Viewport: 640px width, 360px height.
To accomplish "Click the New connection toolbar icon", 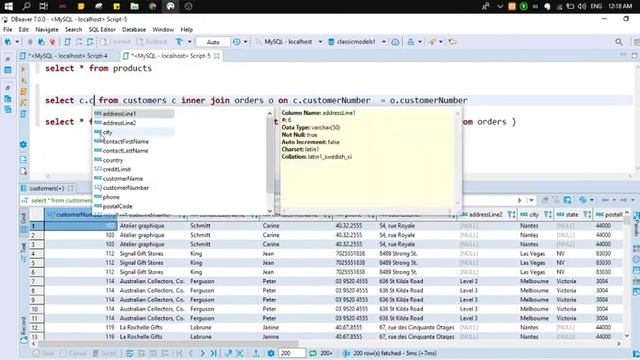I will click(x=8, y=42).
